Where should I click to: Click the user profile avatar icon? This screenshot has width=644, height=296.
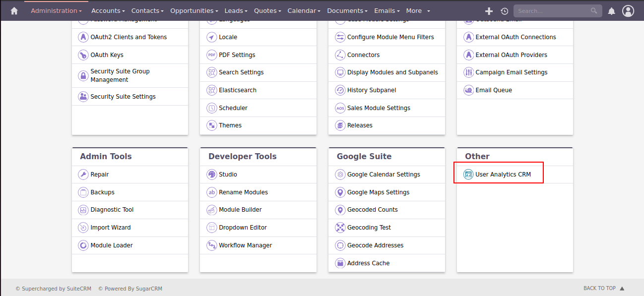click(x=628, y=11)
